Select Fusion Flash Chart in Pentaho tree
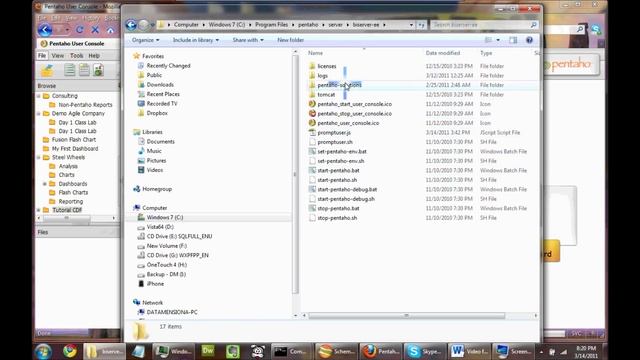The width and height of the screenshot is (640, 360). pos(74,140)
